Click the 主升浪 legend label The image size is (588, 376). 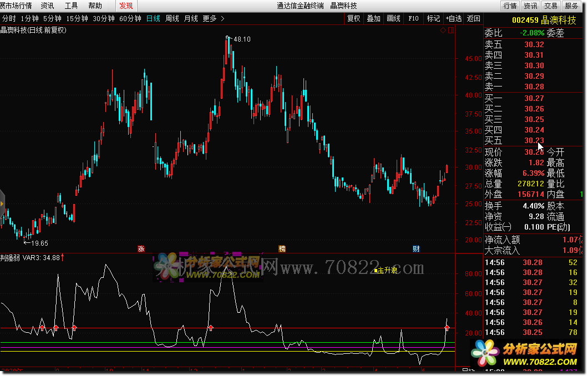point(387,270)
